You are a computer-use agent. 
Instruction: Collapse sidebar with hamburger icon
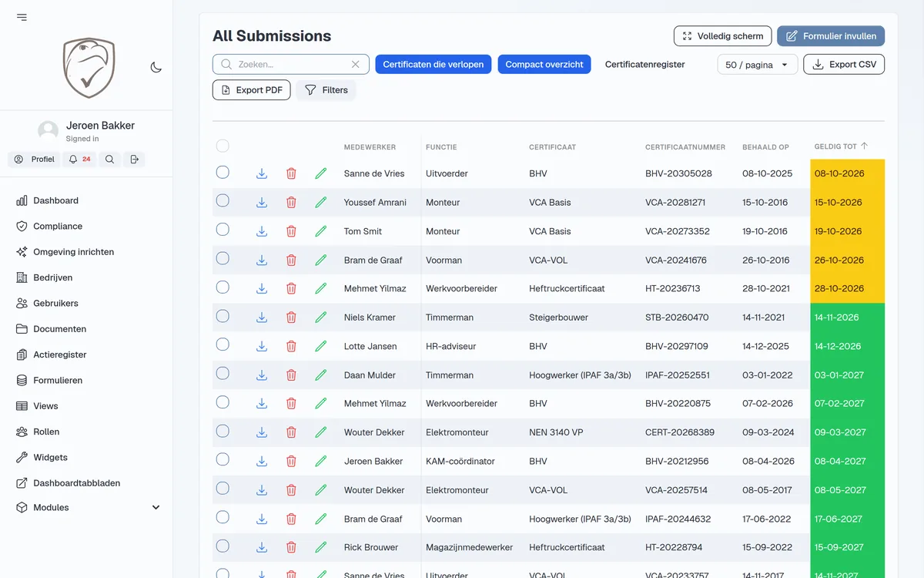(22, 17)
